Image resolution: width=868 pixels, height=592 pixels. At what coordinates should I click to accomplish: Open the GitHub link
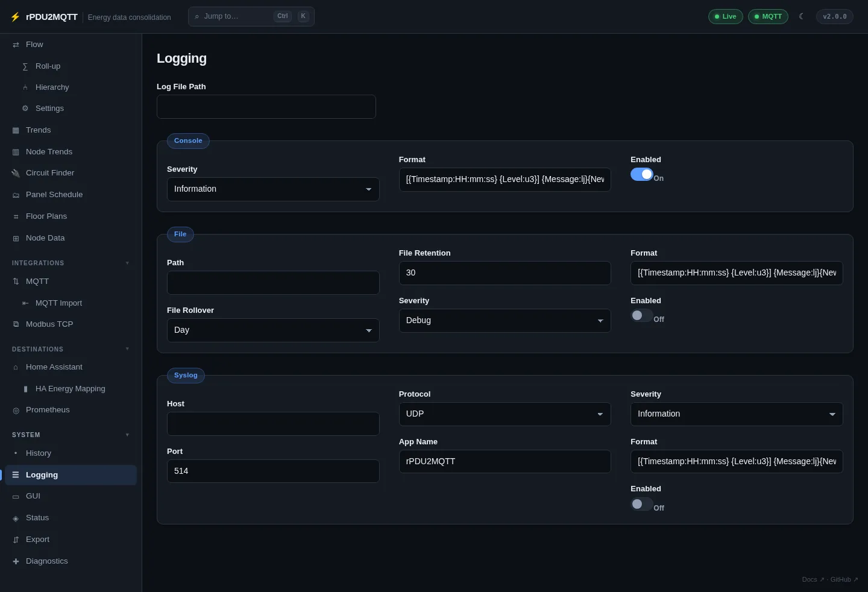point(844,579)
